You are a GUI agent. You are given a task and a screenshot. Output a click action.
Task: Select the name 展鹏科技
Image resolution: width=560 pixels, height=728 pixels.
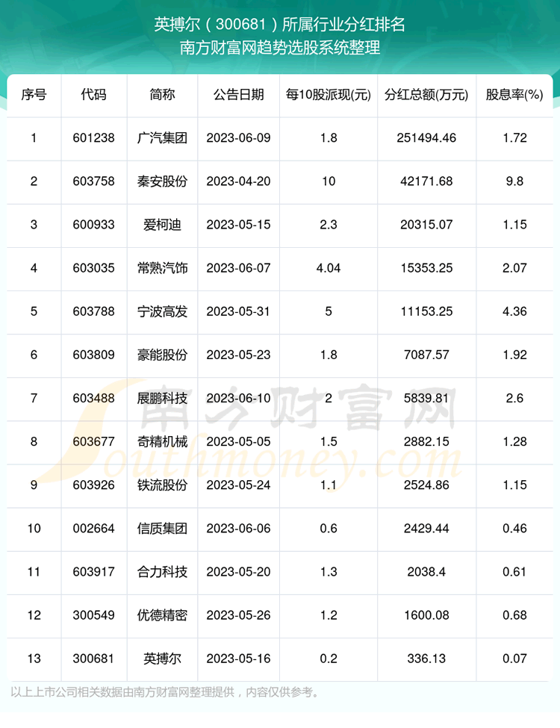pyautogui.click(x=162, y=398)
